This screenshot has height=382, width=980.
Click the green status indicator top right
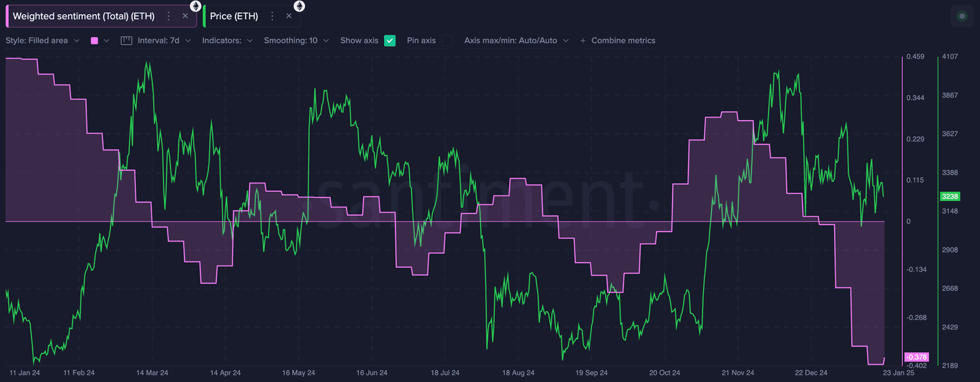tap(962, 16)
